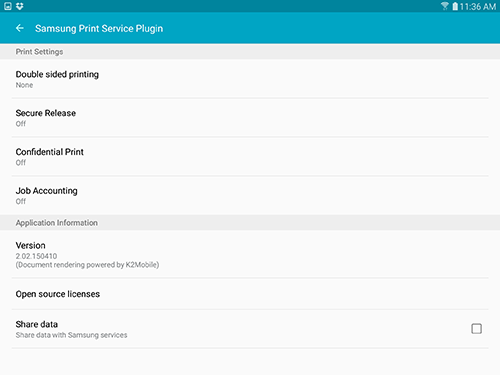Image resolution: width=500 pixels, height=375 pixels.
Task: Enable the Share data checkbox
Action: 476,329
